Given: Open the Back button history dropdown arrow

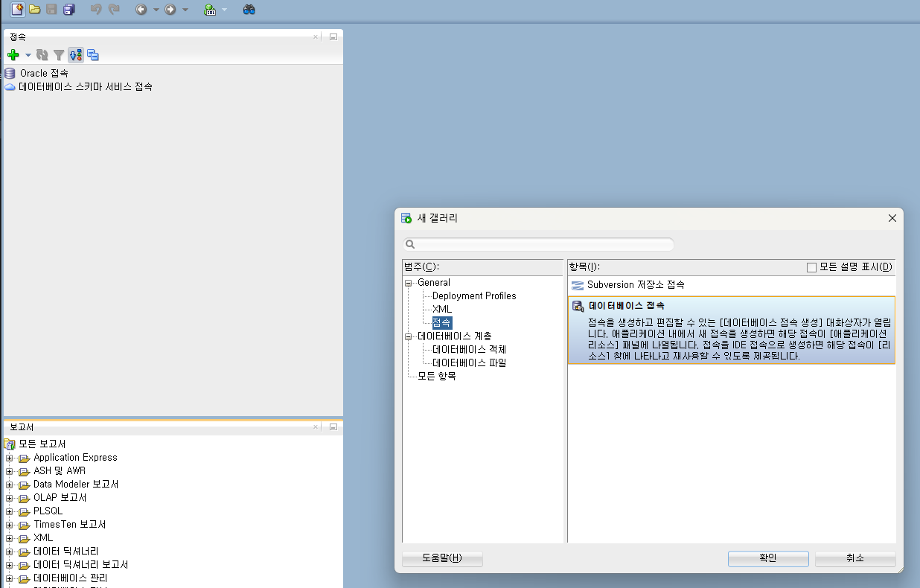Looking at the screenshot, I should pos(156,10).
